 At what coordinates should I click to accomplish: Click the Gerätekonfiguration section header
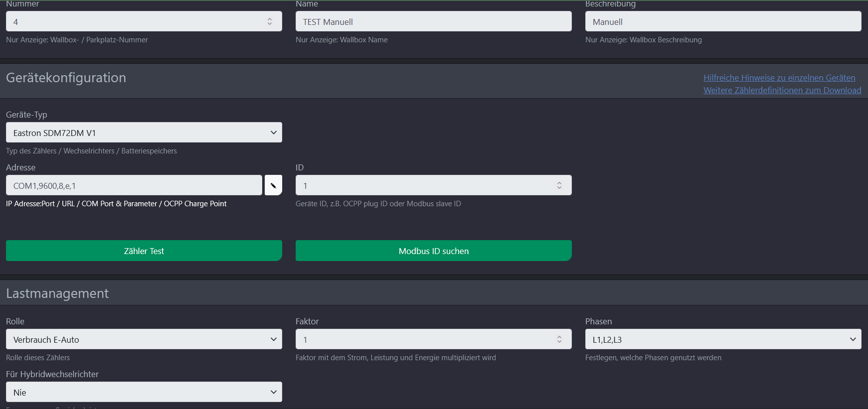(x=66, y=78)
